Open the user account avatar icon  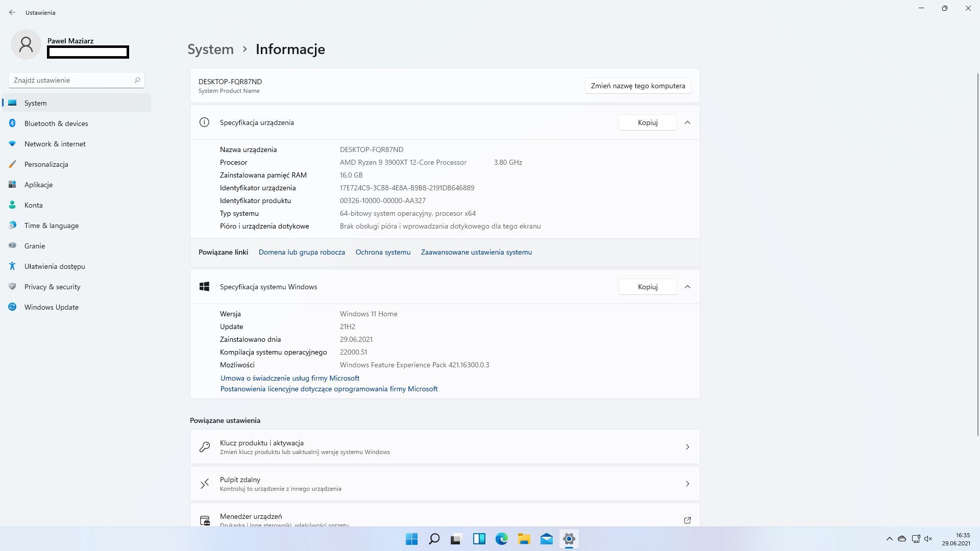pos(26,44)
